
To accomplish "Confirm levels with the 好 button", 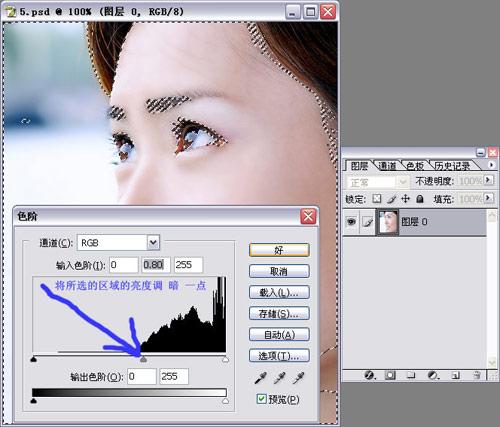I will click(279, 250).
